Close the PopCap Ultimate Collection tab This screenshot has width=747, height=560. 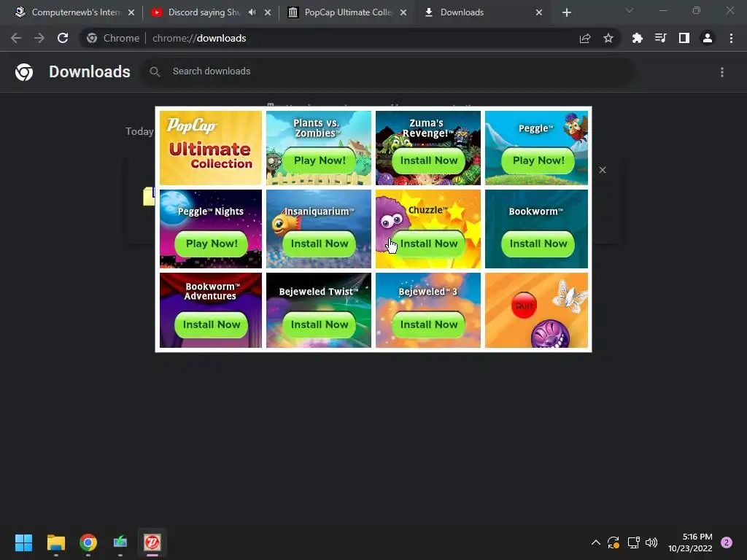403,12
